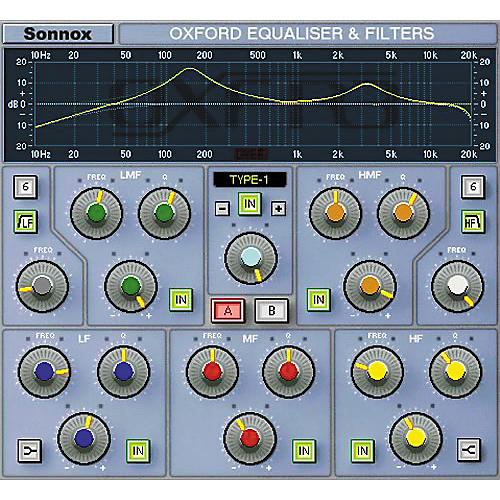Select the low filter slope 6 button
This screenshot has height=500, width=500.
click(25, 187)
